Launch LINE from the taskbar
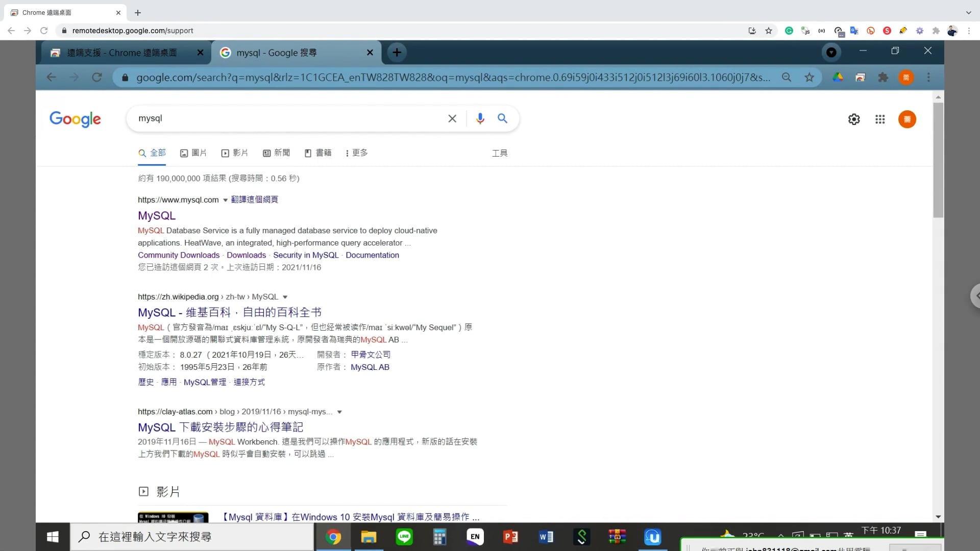Screen dimensions: 980x551 click(x=404, y=537)
